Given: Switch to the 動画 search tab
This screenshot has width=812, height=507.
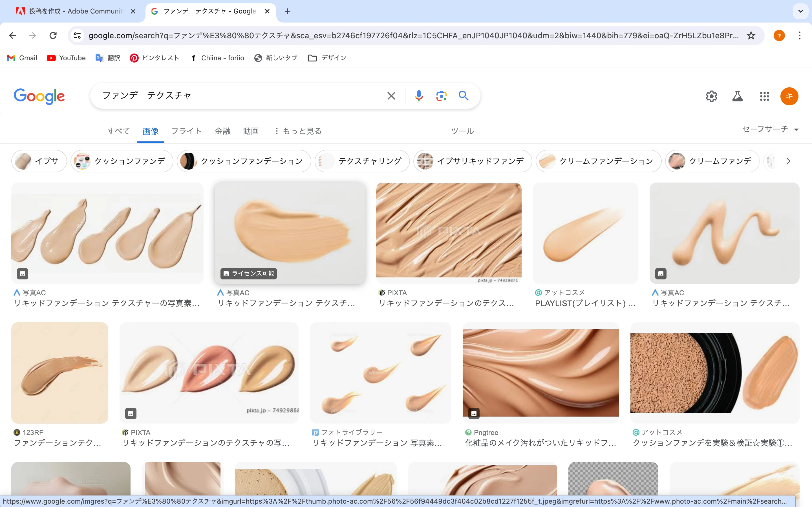Looking at the screenshot, I should [251, 131].
